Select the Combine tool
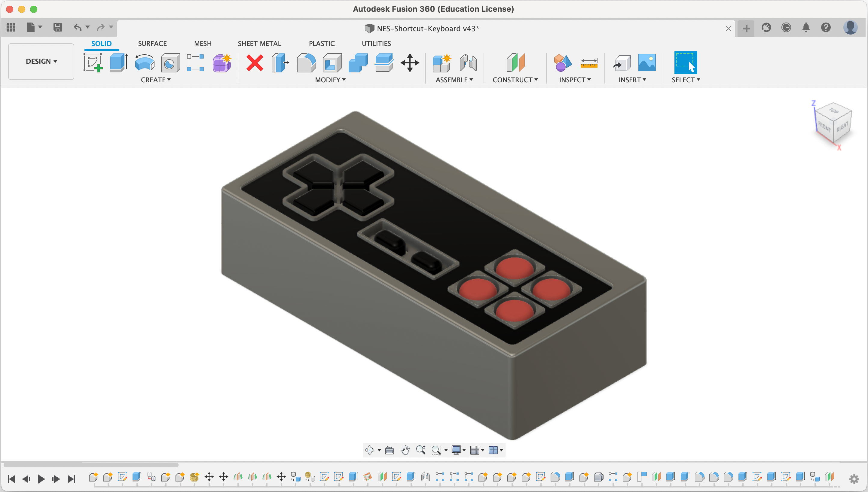 click(358, 62)
